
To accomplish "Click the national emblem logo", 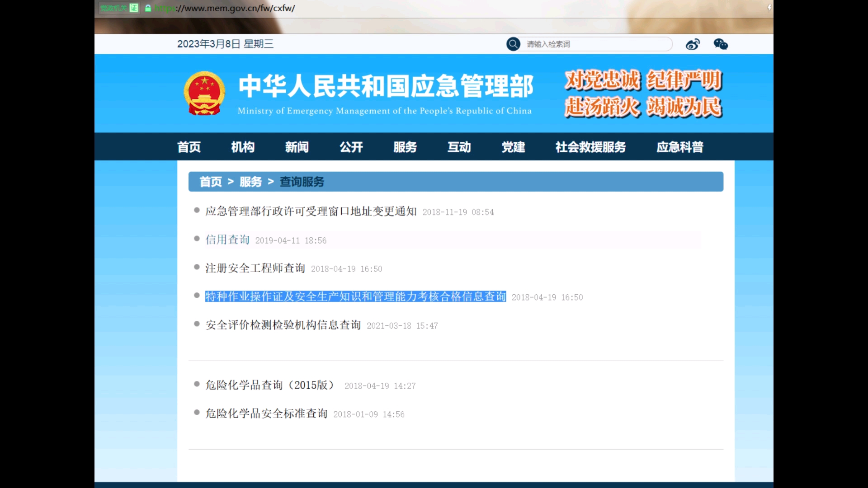I will [x=204, y=93].
